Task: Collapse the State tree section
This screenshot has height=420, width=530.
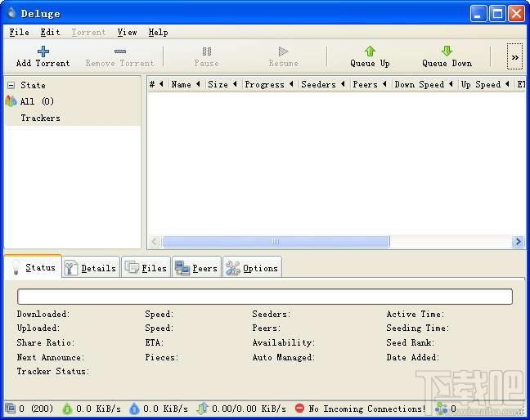Action: coord(11,85)
